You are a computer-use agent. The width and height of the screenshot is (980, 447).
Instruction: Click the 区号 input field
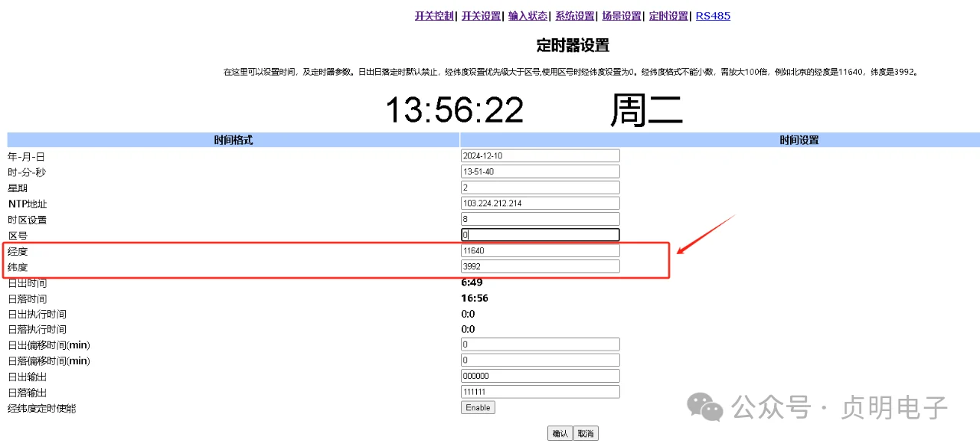(x=541, y=235)
